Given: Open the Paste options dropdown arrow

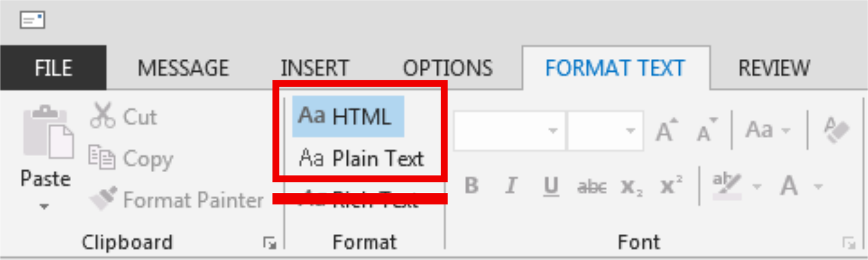Looking at the screenshot, I should click(44, 206).
